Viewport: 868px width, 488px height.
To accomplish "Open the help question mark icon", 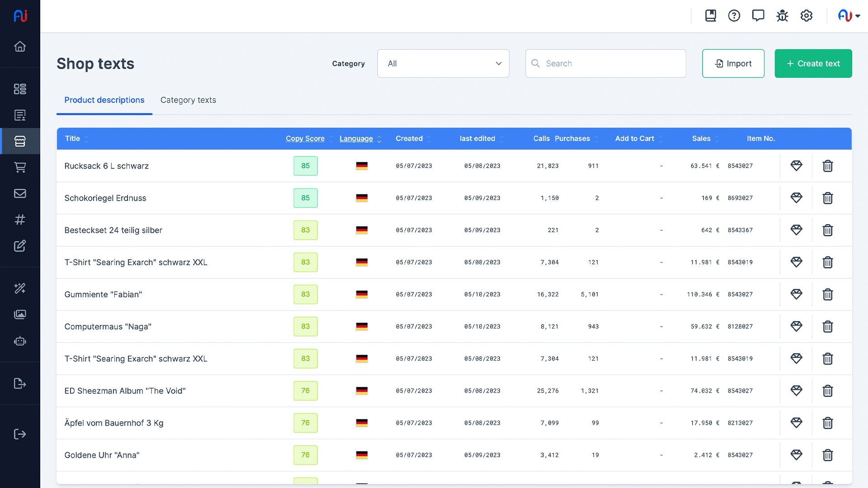I will click(x=734, y=16).
